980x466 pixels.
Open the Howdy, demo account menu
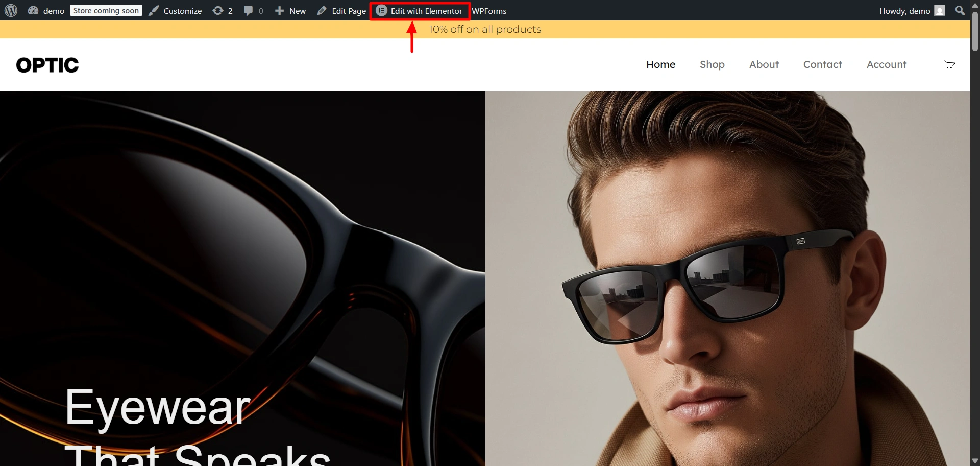click(x=912, y=10)
